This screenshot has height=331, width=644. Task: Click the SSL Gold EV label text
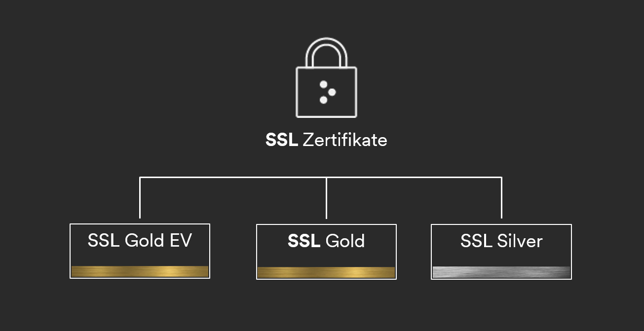pos(140,241)
